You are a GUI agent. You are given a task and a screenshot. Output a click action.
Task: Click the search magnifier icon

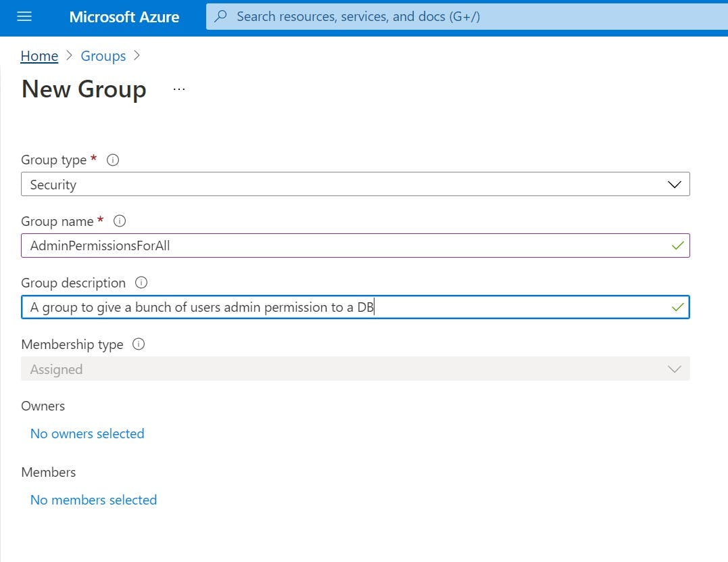coord(220,17)
